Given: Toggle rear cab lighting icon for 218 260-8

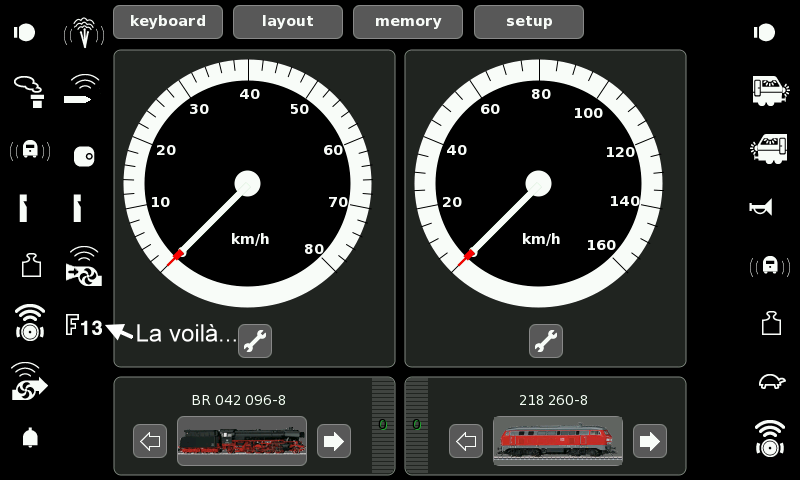Looking at the screenshot, I should 768,148.
